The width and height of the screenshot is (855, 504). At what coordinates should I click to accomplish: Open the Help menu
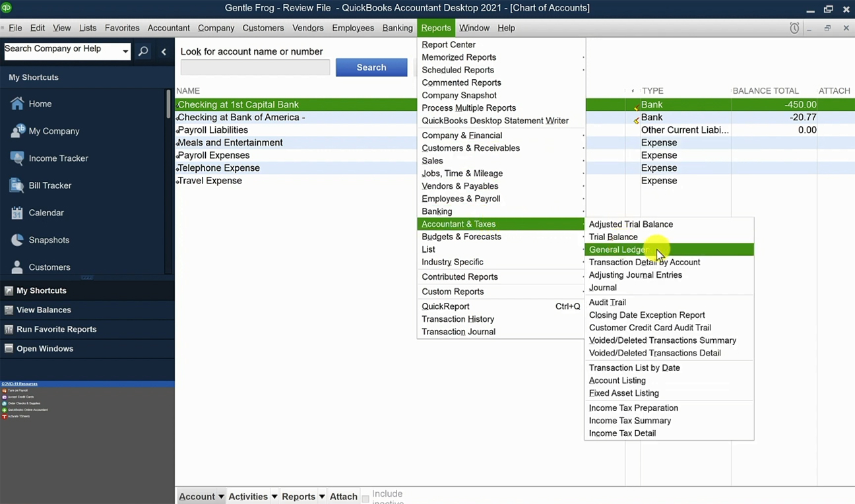tap(506, 28)
